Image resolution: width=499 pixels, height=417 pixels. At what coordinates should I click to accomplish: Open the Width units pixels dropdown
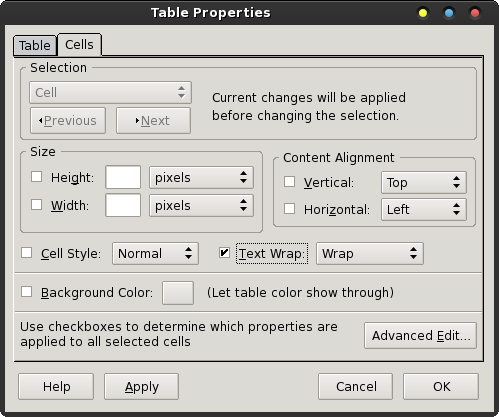click(201, 205)
